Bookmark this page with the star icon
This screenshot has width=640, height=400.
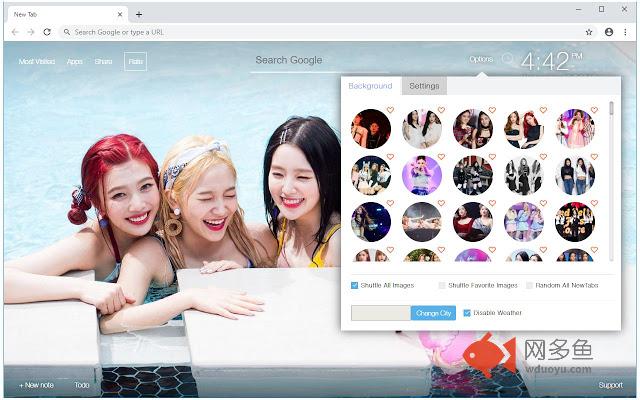(x=589, y=32)
